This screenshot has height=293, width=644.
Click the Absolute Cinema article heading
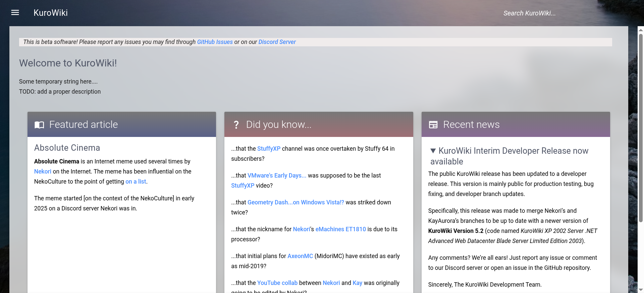click(67, 148)
